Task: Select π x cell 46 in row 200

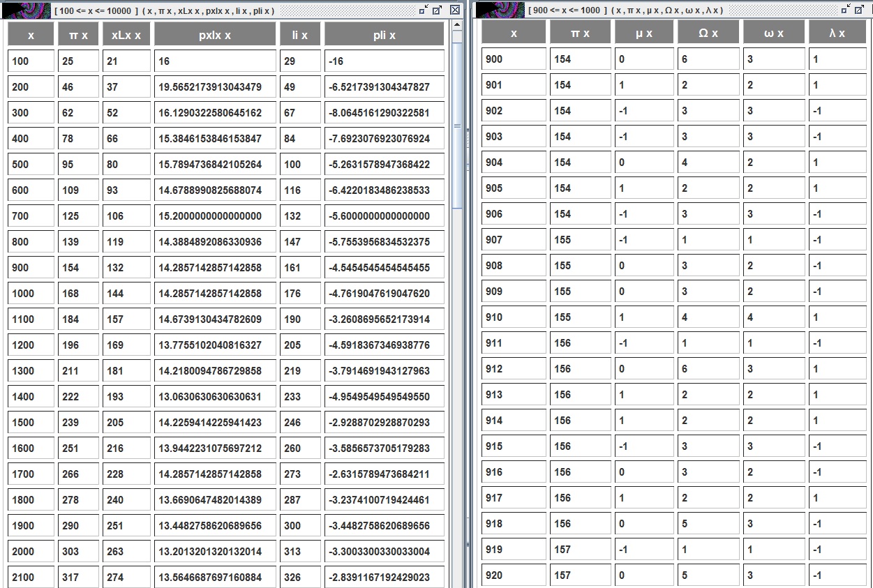Action: 78,87
